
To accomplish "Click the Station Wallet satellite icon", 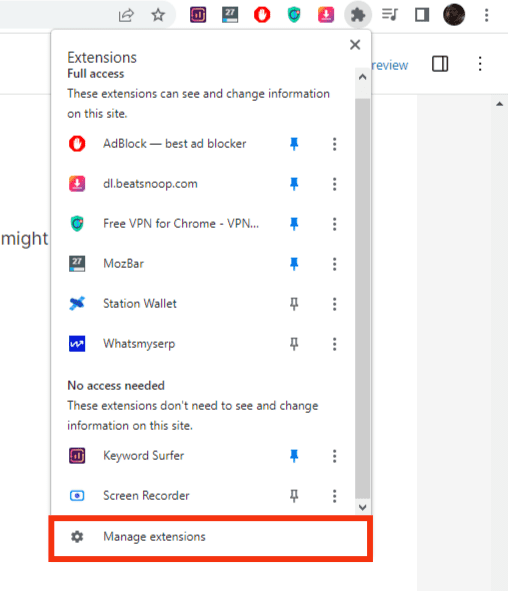I will point(77,303).
